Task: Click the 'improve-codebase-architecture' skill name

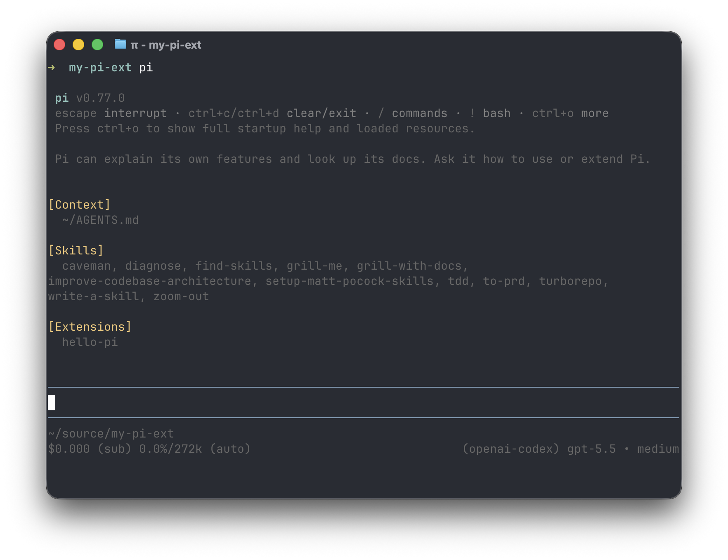Action: click(149, 281)
